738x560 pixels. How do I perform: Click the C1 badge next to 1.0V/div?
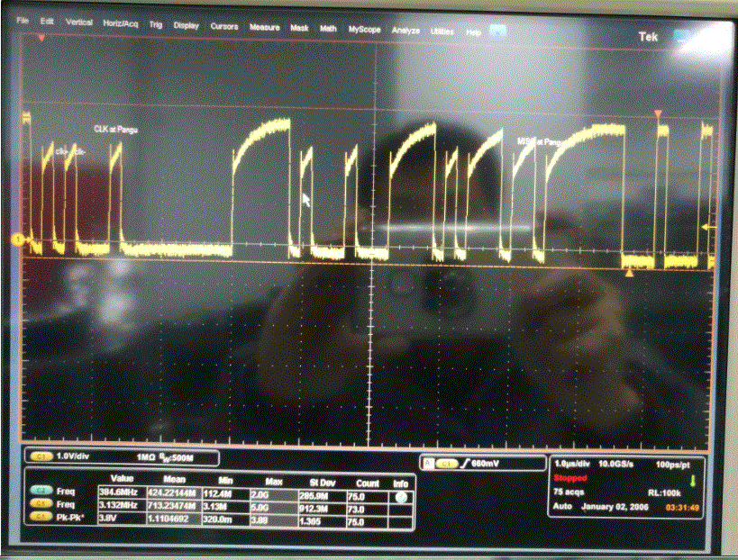pyautogui.click(x=41, y=456)
